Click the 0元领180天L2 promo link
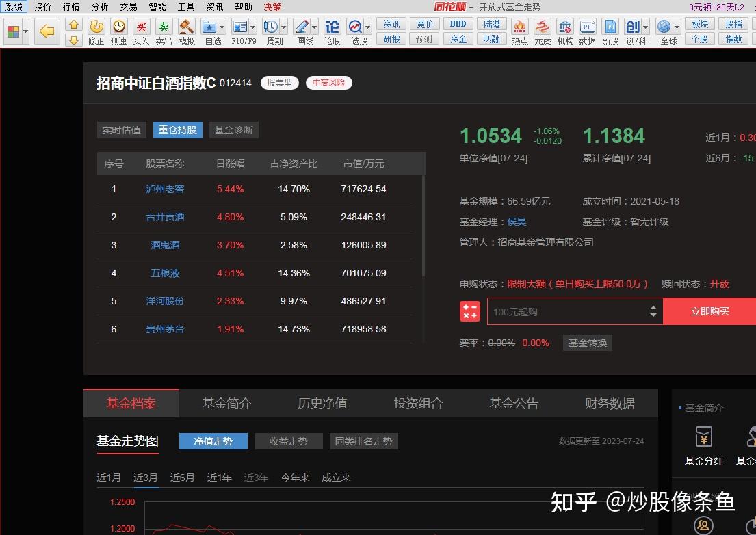 click(717, 7)
